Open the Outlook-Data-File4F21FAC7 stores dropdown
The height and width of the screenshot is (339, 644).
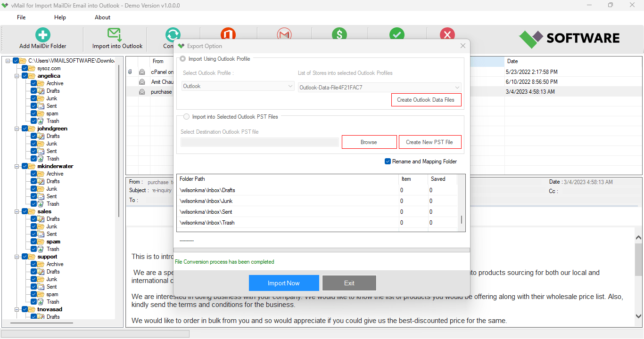[380, 87]
